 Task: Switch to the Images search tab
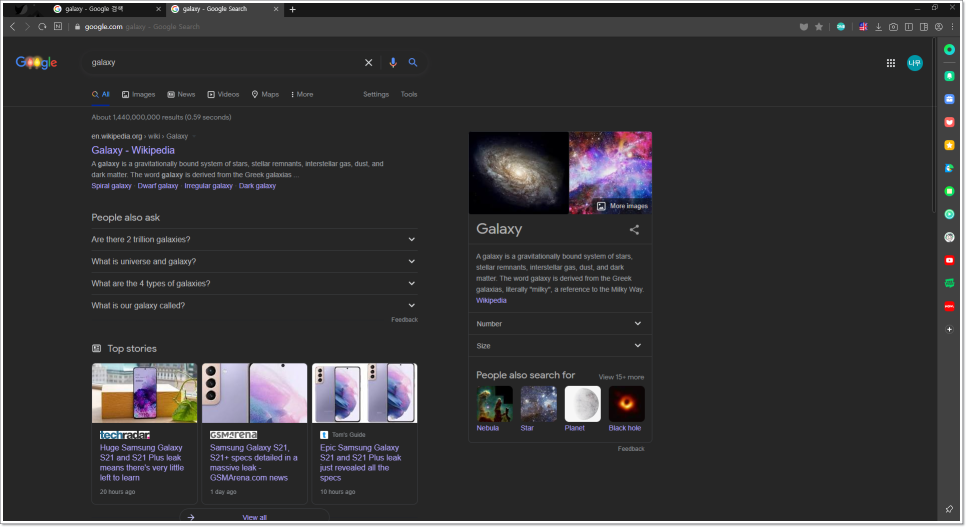[138, 94]
